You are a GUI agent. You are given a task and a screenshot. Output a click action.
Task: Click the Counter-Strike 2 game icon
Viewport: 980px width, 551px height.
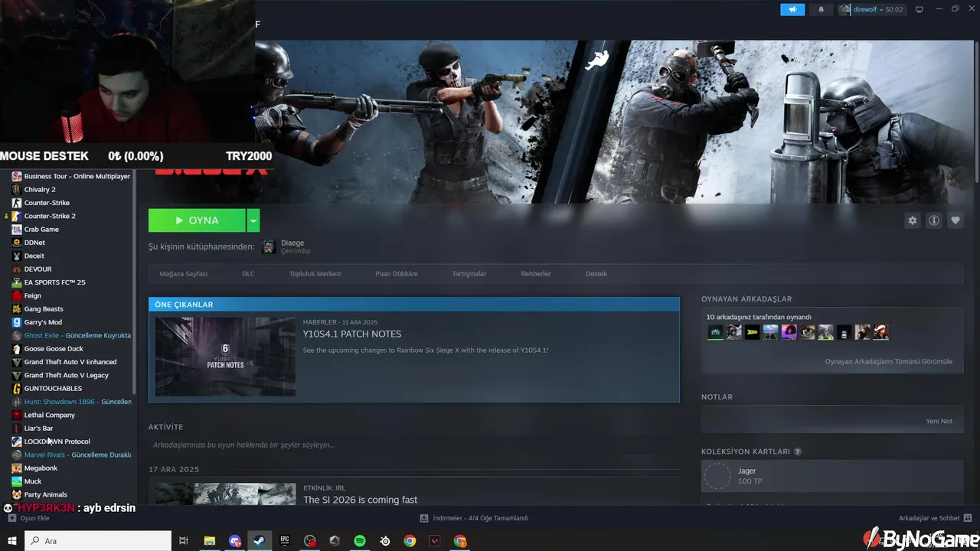click(x=17, y=216)
